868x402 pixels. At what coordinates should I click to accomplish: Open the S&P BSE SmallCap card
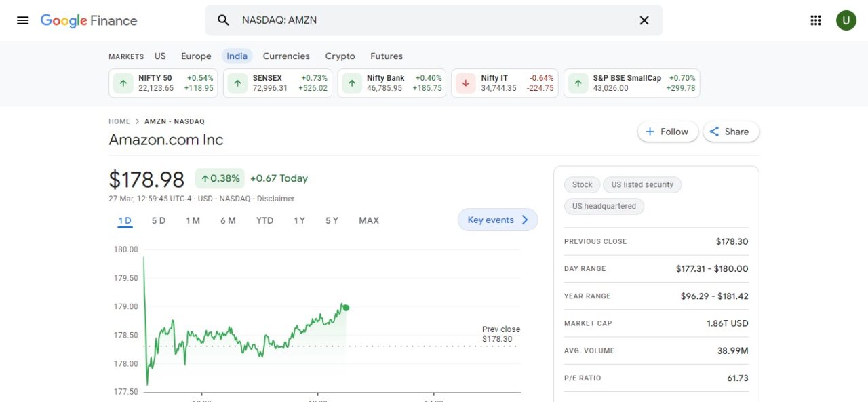click(x=632, y=83)
